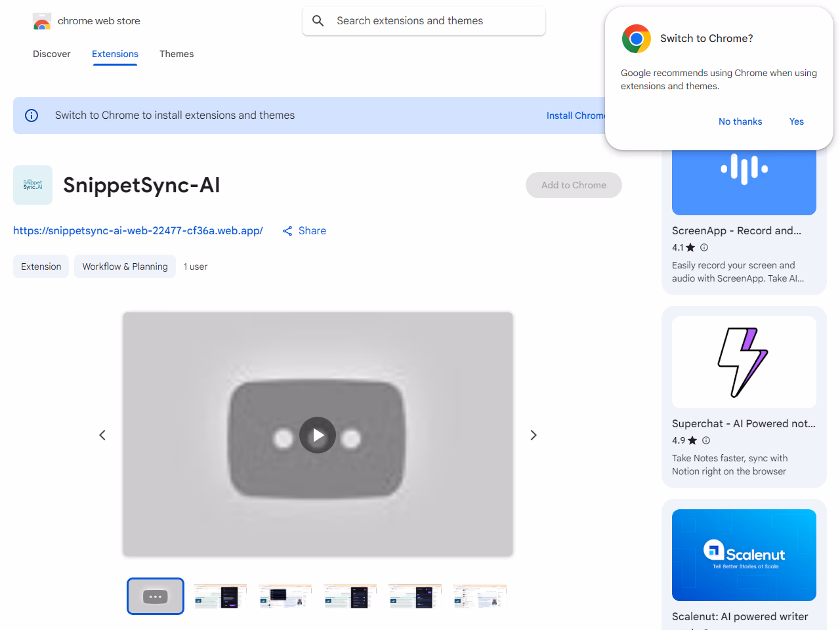Open the Superchat lightning bolt tile
The height and width of the screenshot is (630, 840).
click(744, 362)
